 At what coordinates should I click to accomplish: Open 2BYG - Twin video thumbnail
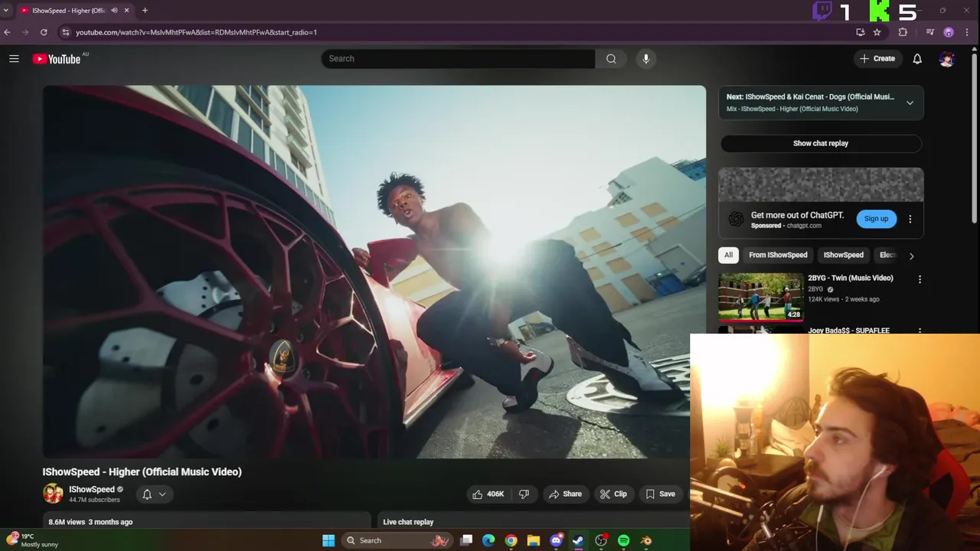coord(760,296)
